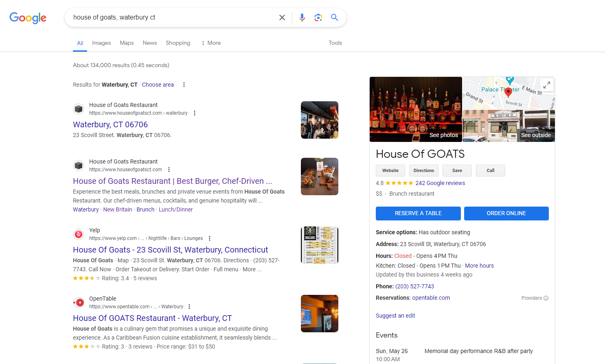Screen dimensions: 605x364
Task: Expand the map with fullscreen arrows icon
Action: point(547,85)
